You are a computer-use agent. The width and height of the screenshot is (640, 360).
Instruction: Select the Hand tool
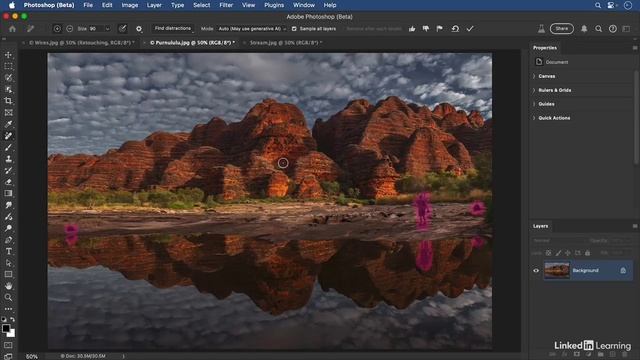(8, 286)
